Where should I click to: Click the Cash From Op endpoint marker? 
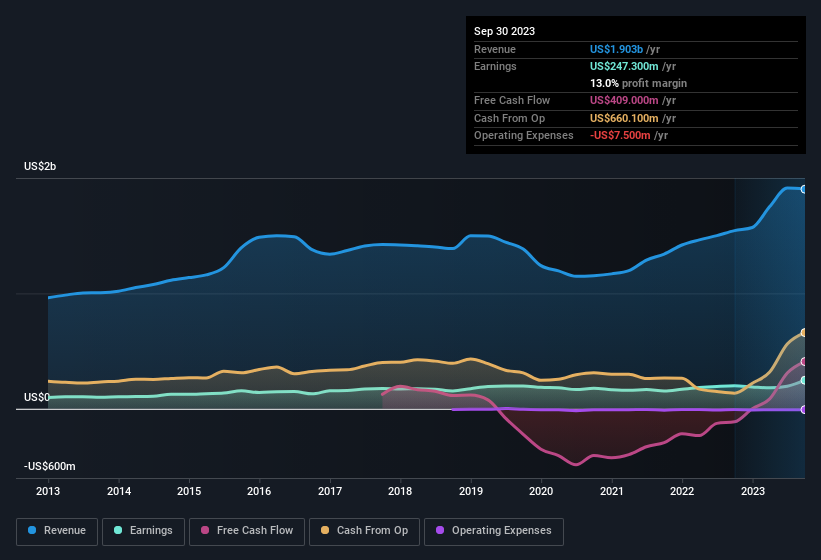point(804,333)
